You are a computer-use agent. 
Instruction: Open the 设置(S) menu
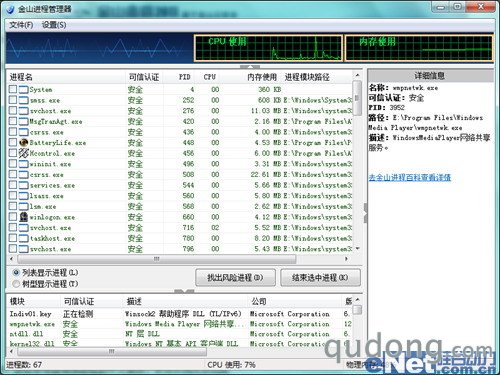[54, 25]
